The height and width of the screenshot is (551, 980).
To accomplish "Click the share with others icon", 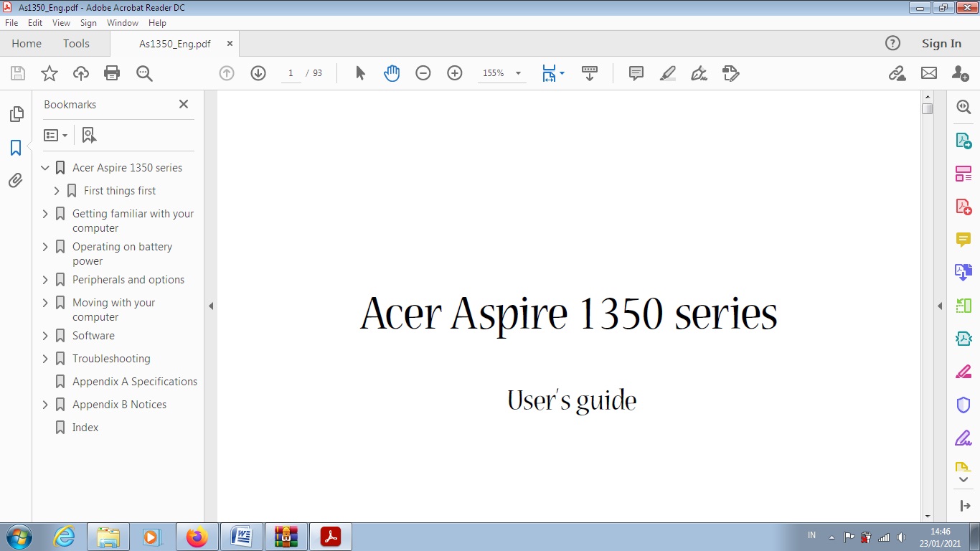I will 961,73.
